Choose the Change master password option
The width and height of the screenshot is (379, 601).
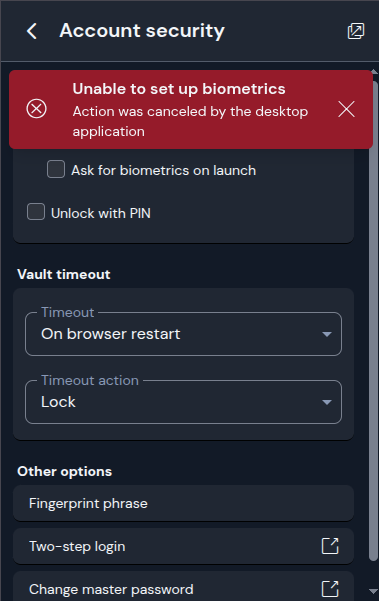[183, 588]
